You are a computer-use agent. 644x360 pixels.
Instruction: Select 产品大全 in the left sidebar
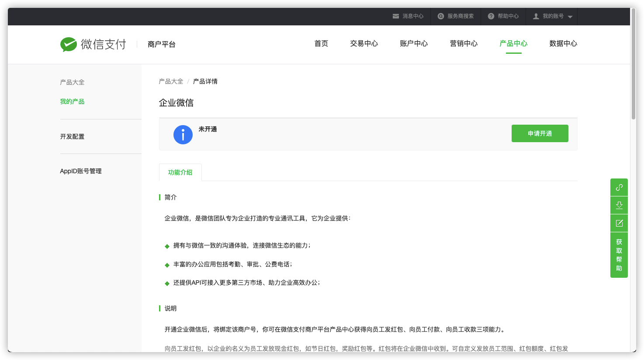tap(72, 82)
